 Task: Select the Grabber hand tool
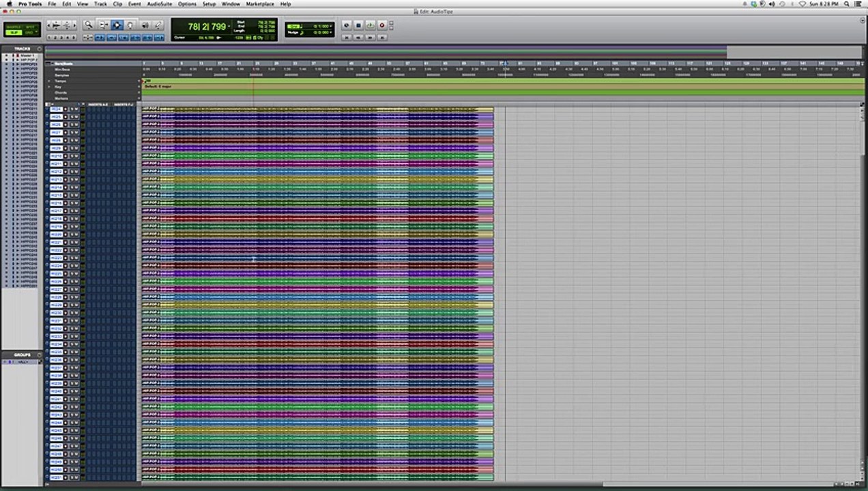pos(130,25)
